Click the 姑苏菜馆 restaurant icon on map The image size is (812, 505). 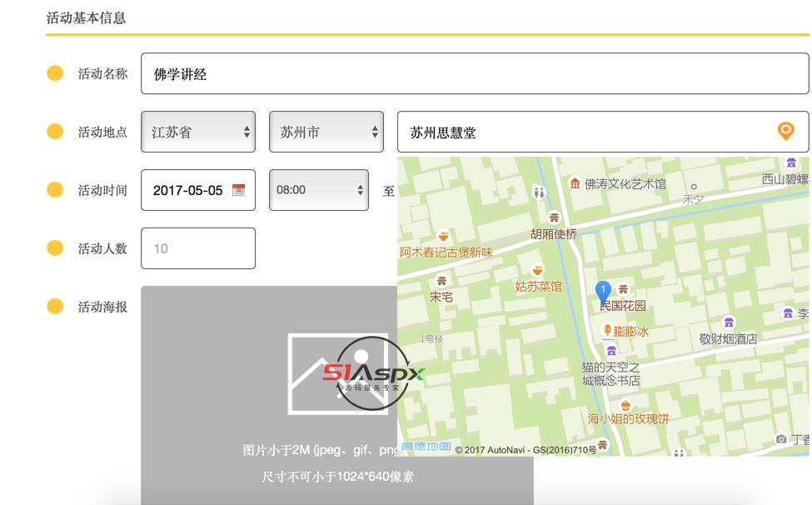tap(538, 271)
